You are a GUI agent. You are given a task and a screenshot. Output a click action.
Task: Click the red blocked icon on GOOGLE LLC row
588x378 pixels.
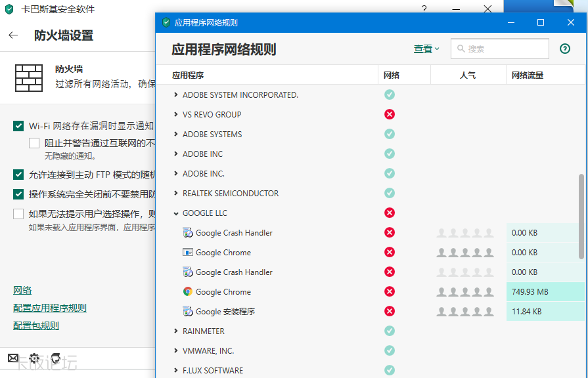click(390, 213)
